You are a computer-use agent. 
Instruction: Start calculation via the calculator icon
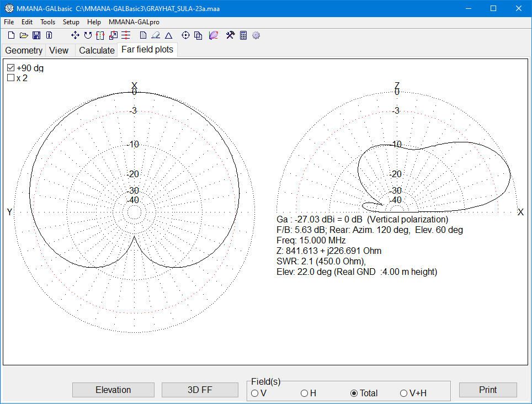pyautogui.click(x=243, y=35)
